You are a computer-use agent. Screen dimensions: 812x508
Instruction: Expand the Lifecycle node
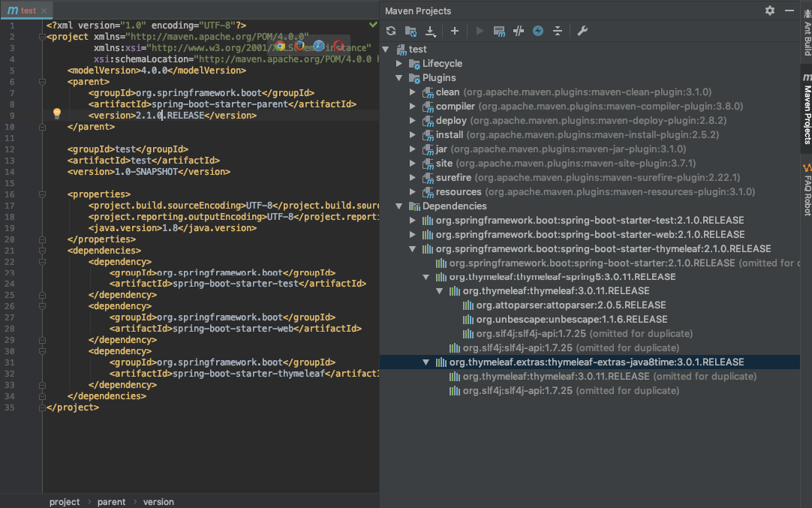pos(399,63)
